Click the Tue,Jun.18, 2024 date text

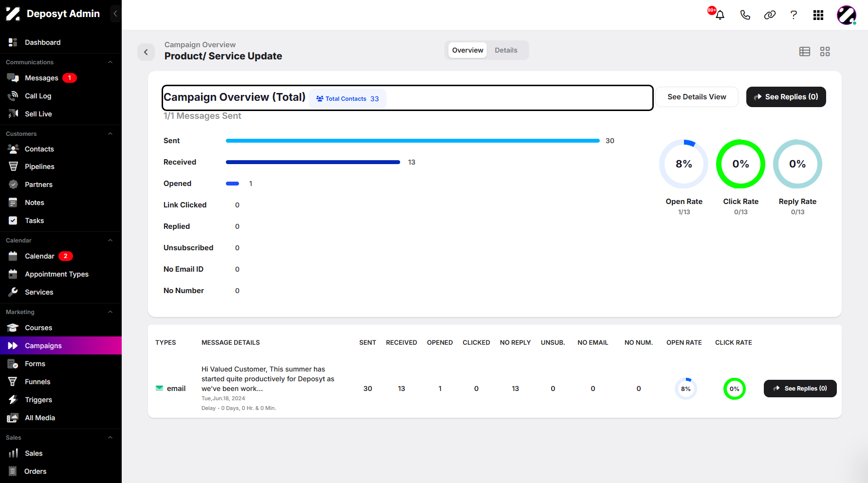point(223,398)
